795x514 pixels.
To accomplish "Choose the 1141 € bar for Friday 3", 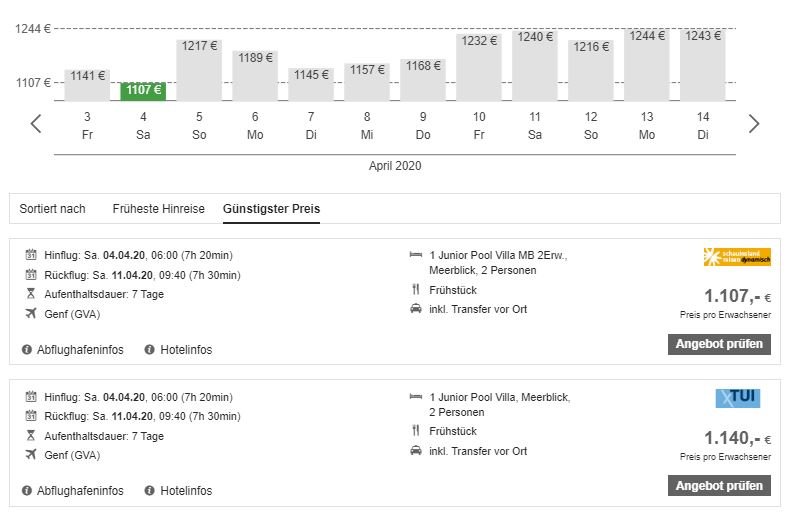I will [x=87, y=85].
